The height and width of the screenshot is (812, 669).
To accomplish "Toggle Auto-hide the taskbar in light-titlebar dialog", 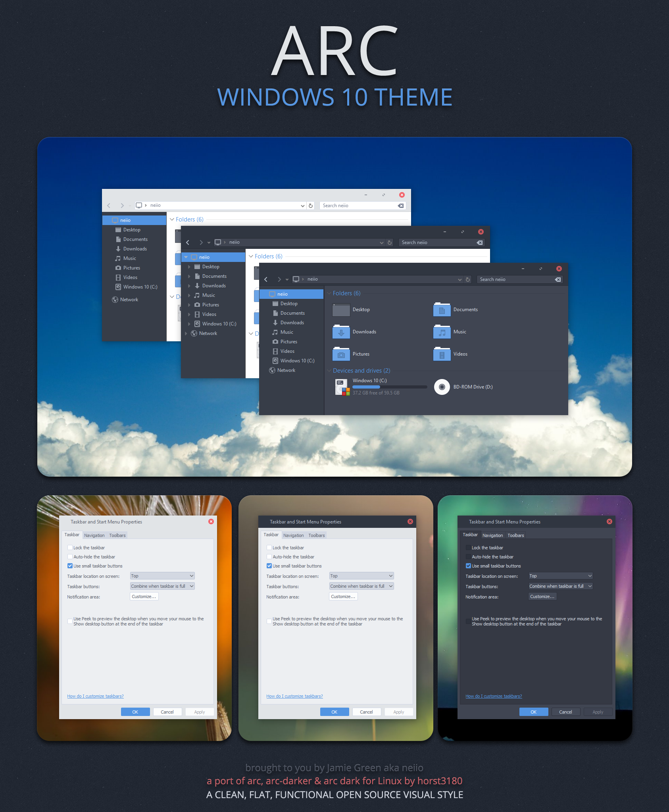I will 70,557.
